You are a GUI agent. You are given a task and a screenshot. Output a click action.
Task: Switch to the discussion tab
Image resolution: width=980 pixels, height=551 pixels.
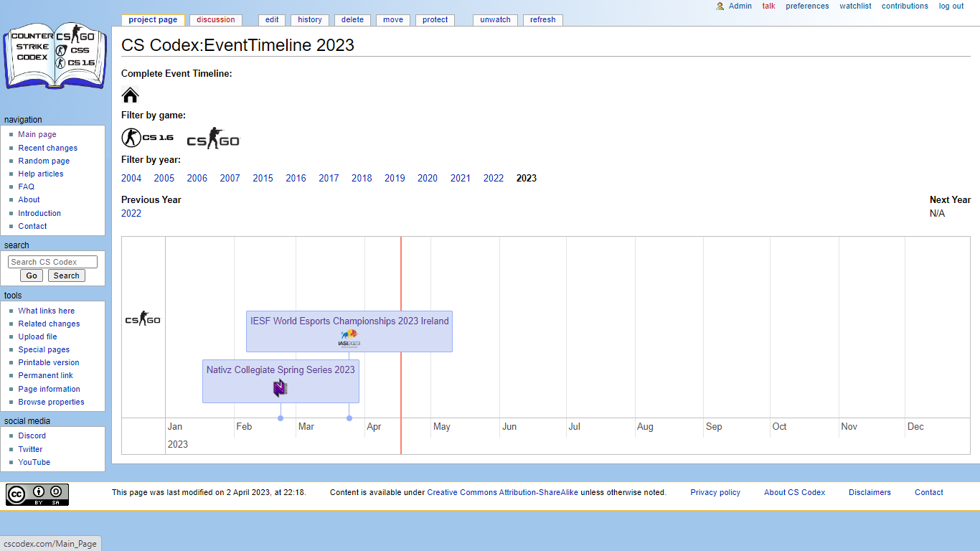tap(215, 20)
